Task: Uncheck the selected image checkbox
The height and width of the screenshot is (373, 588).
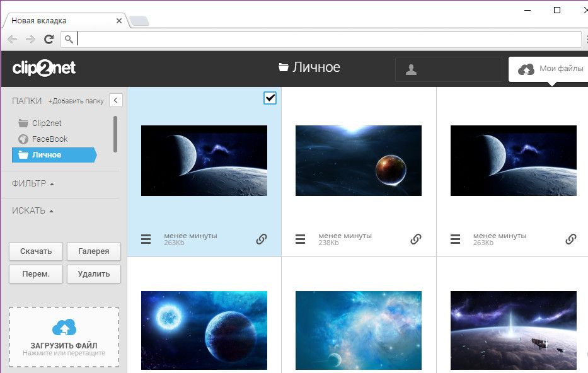Action: coord(270,98)
